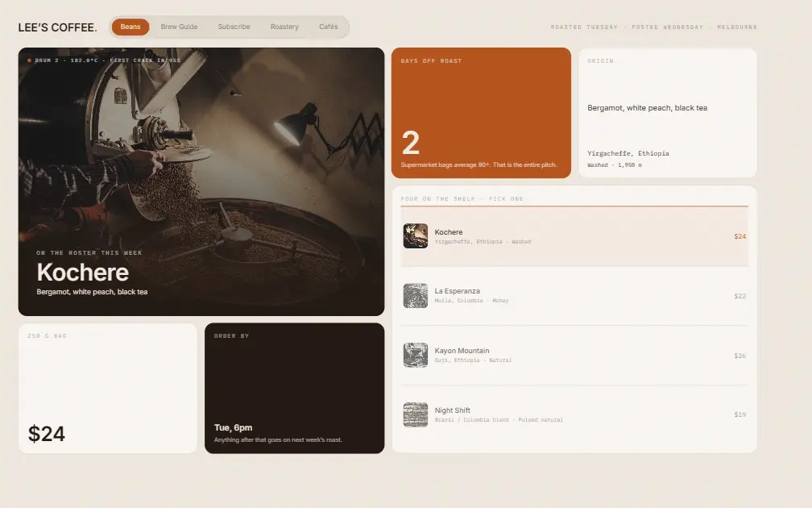Click the Days Off Roast number 2
Viewport: 812px width, 508px height.
point(411,143)
